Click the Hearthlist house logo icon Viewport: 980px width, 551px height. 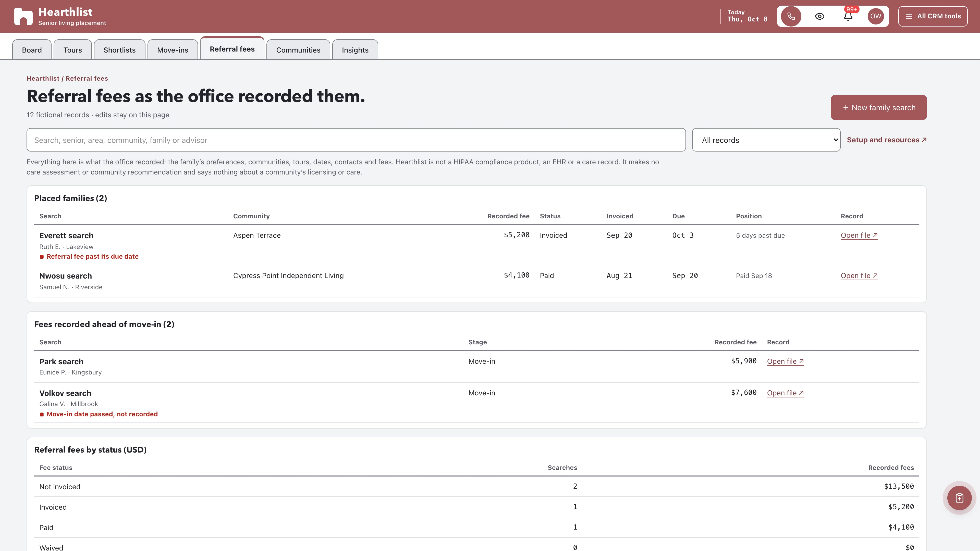click(x=23, y=16)
